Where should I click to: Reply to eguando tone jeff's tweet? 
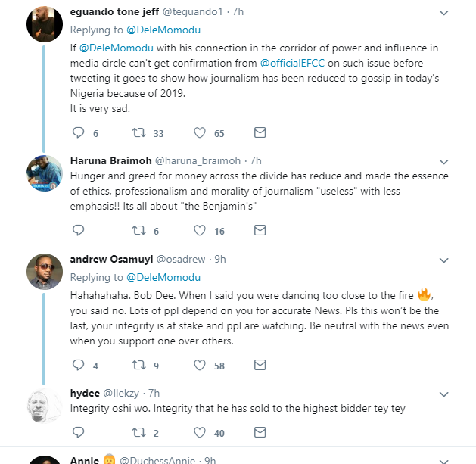[78, 133]
